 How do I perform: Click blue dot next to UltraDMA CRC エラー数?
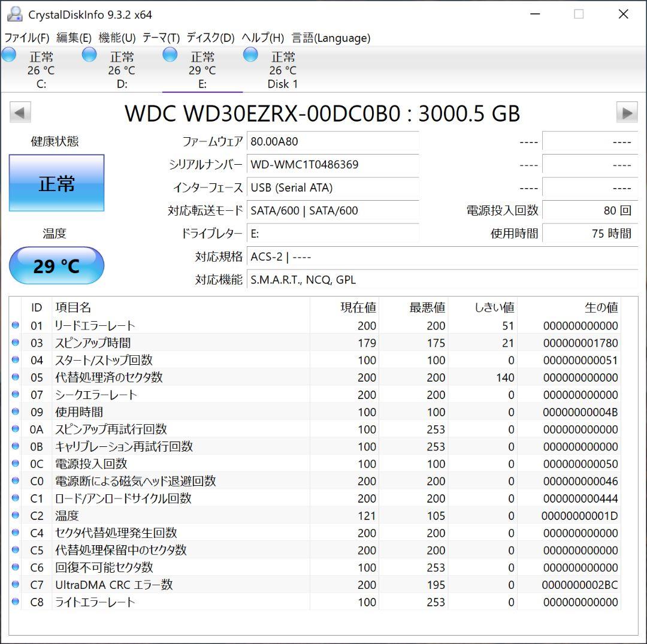pos(15,585)
